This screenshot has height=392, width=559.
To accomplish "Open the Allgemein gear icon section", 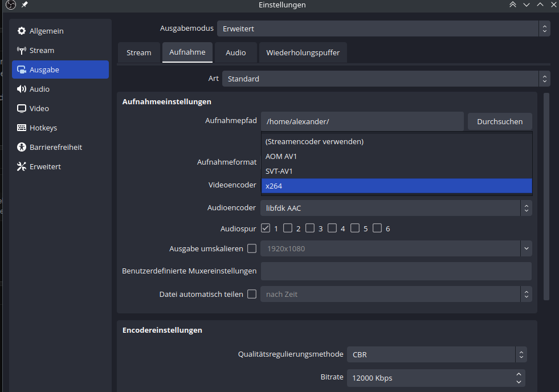I will point(22,31).
